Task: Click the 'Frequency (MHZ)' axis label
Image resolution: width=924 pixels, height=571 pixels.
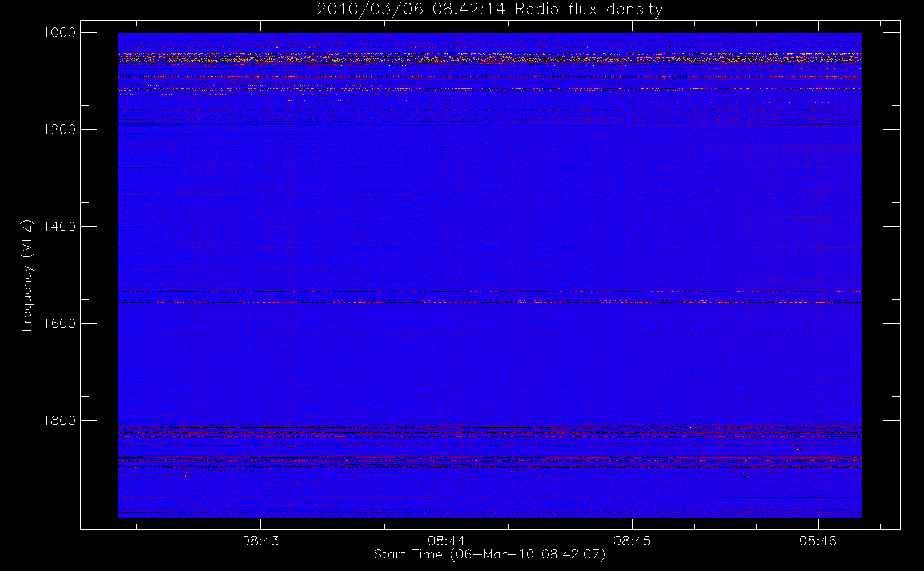Action: tap(27, 275)
